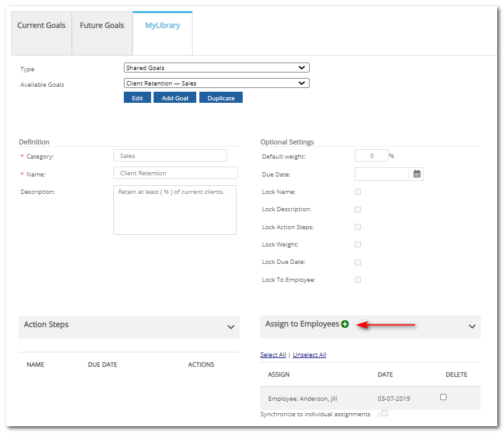
Task: Toggle the Lock Description checkbox
Action: (x=358, y=209)
